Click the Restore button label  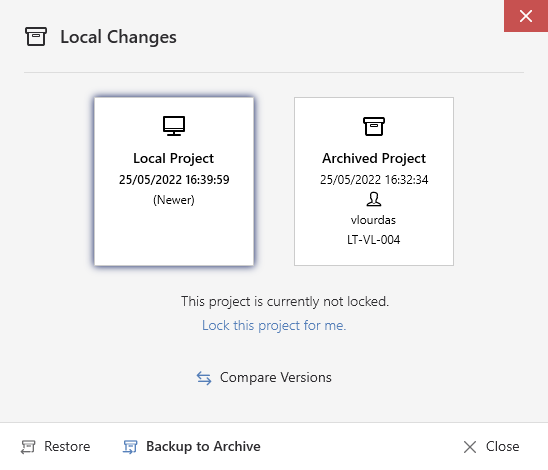[67, 447]
